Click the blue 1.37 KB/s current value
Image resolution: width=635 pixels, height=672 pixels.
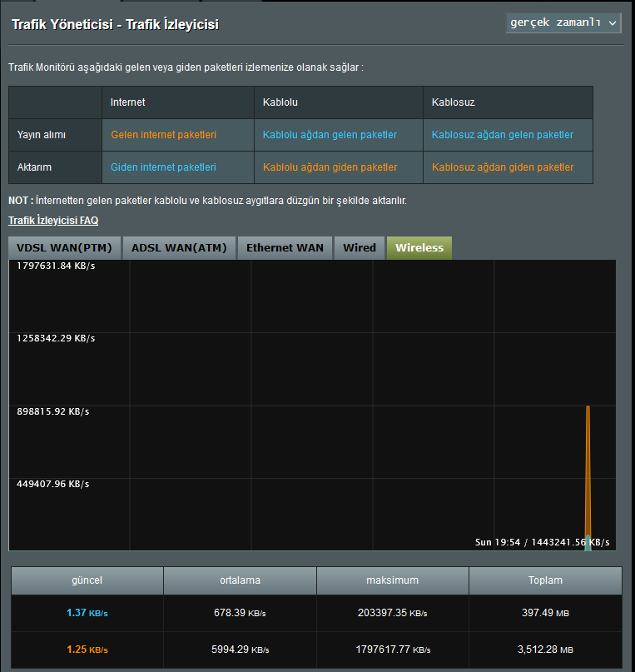(87, 613)
